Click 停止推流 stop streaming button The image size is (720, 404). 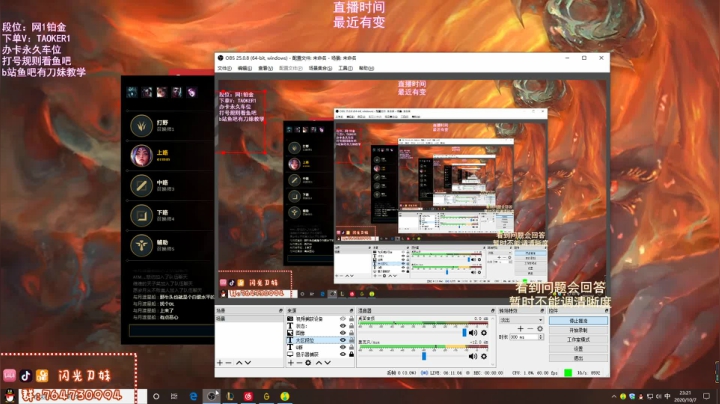578,320
